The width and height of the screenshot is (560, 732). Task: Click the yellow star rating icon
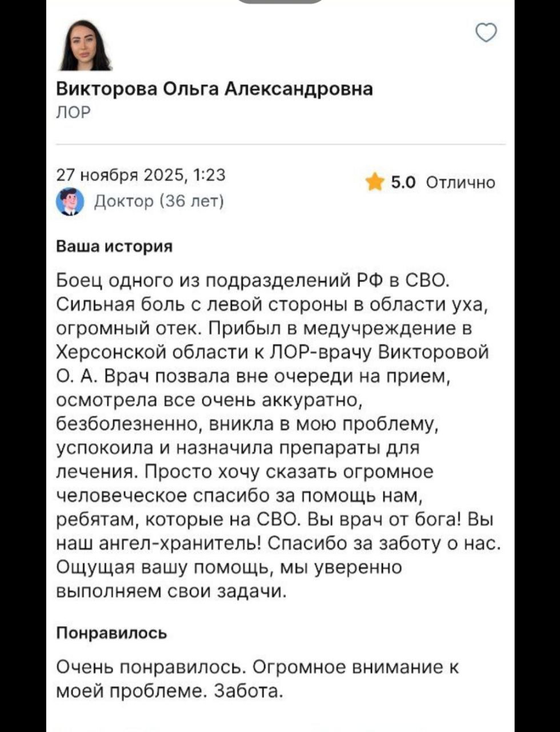[x=374, y=182]
